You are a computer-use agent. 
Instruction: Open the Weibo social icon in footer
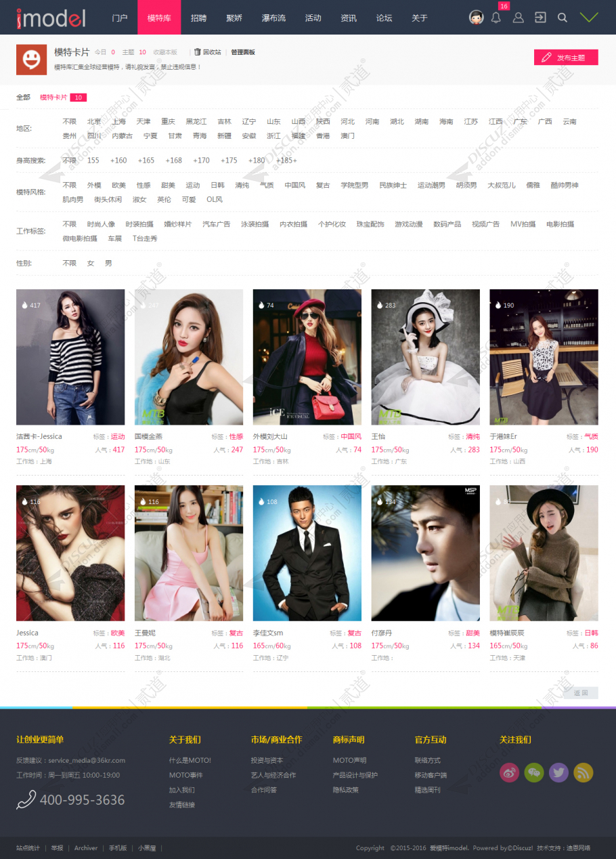pyautogui.click(x=509, y=772)
